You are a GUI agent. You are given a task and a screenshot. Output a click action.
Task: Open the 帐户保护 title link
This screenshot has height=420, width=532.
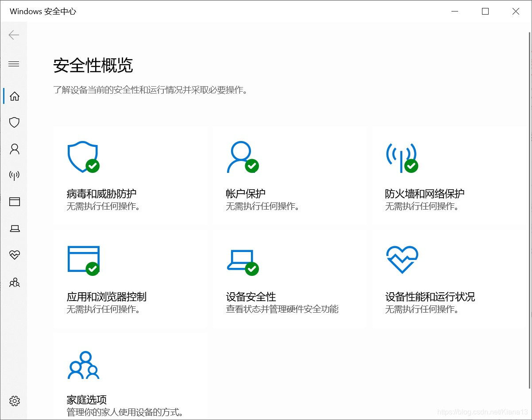tap(246, 194)
